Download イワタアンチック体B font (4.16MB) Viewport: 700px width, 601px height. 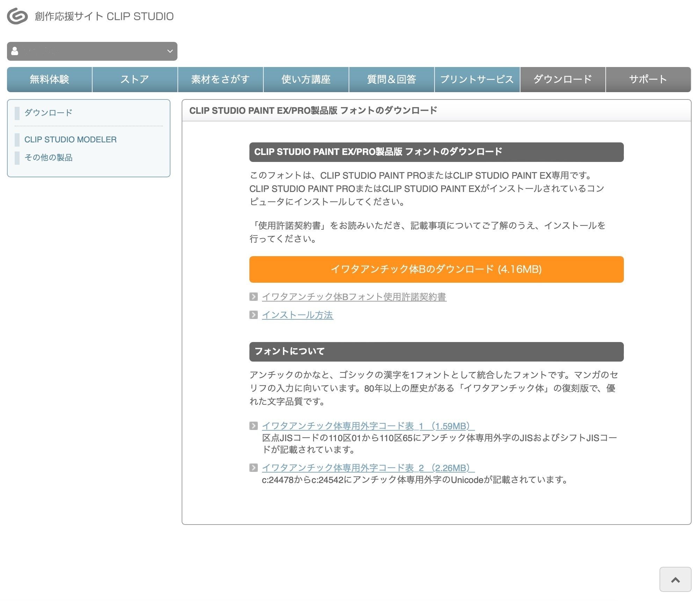click(436, 269)
